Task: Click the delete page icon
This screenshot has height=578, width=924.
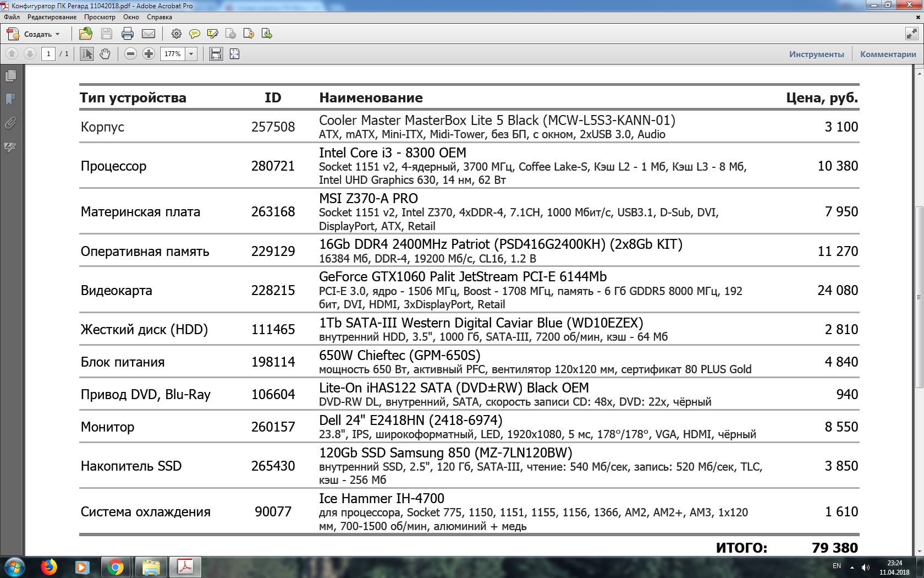Action: tap(231, 34)
